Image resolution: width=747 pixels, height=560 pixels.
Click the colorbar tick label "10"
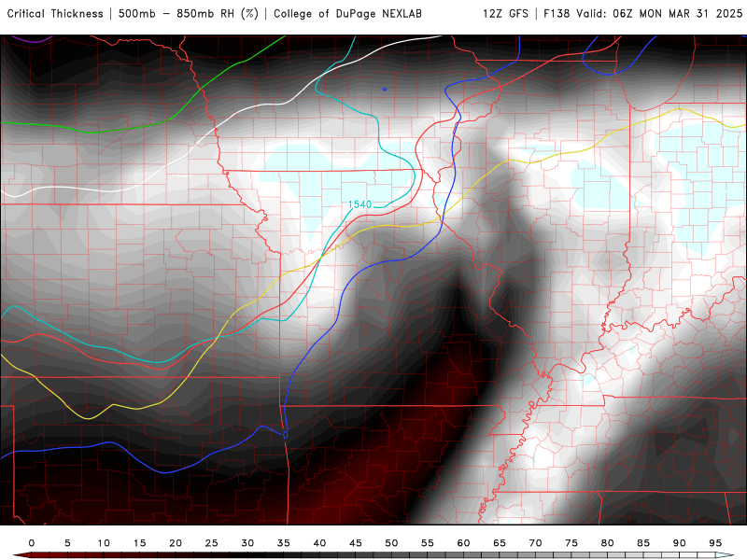click(x=104, y=543)
